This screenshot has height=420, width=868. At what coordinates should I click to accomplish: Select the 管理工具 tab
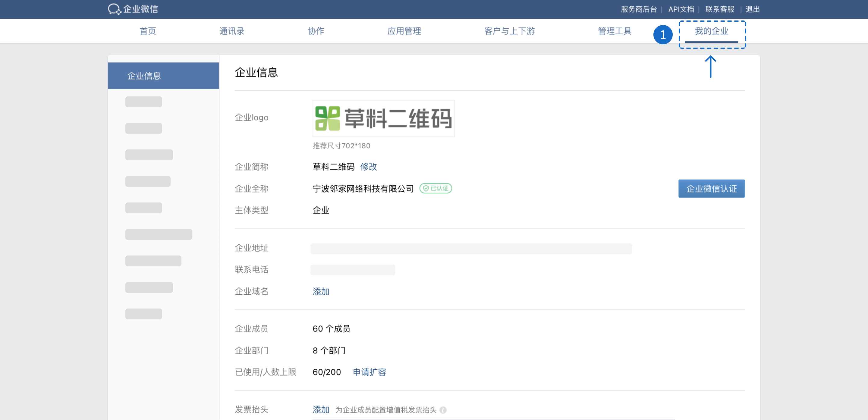pos(615,31)
